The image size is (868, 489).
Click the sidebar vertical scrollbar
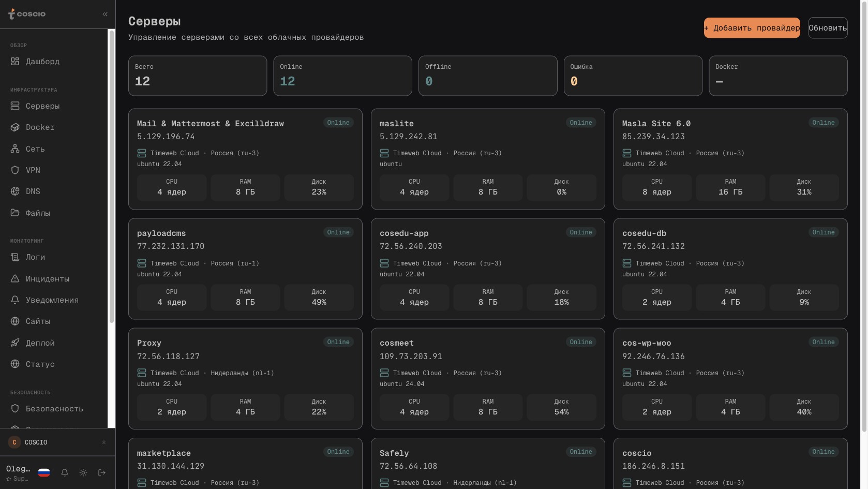click(111, 177)
